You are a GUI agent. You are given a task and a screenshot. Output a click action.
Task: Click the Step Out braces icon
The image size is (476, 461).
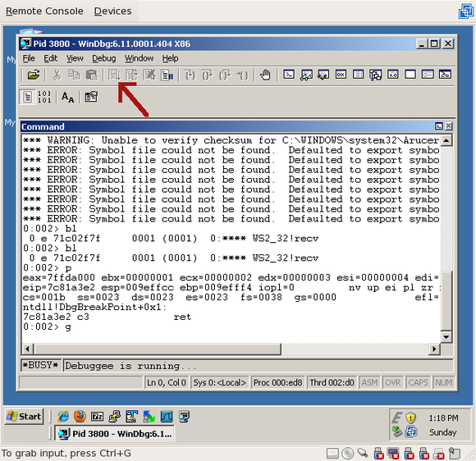point(225,75)
